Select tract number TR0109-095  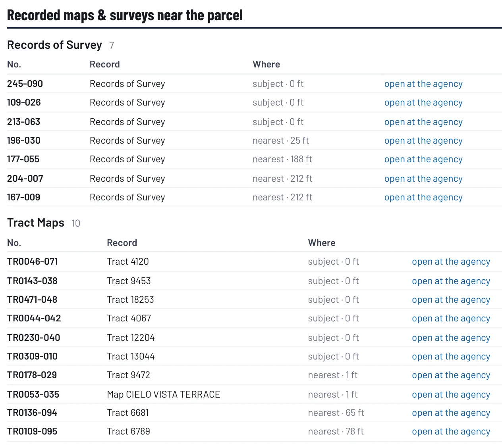(32, 431)
